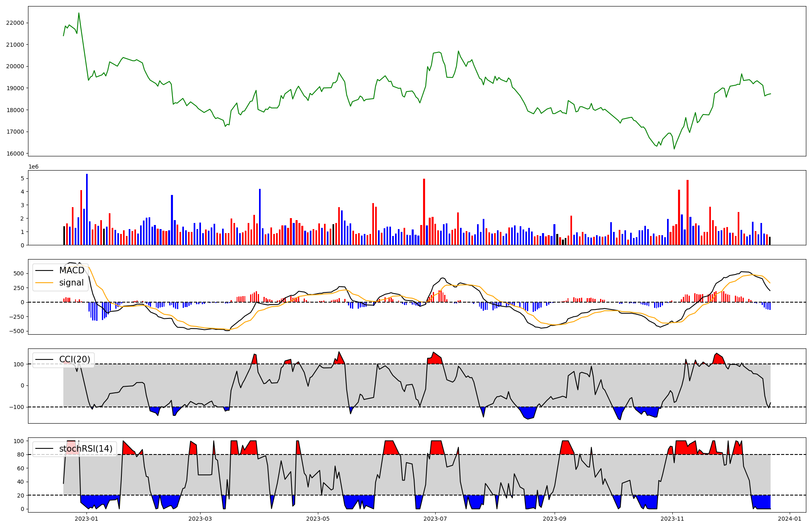Click the MACD legend label
812x528 pixels.
pyautogui.click(x=71, y=270)
